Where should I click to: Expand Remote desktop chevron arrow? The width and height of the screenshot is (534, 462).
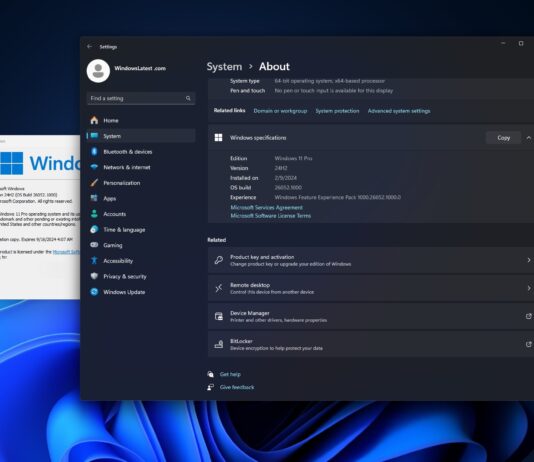click(529, 288)
